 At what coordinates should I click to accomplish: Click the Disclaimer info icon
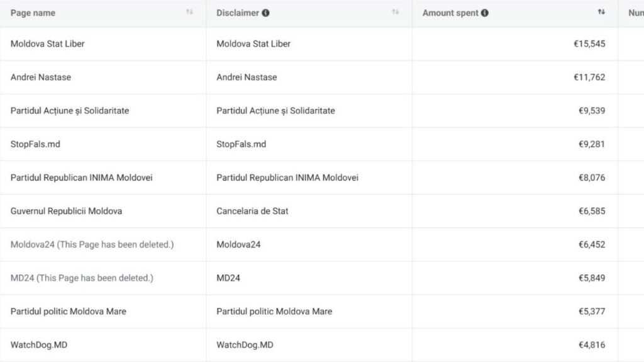tap(266, 13)
